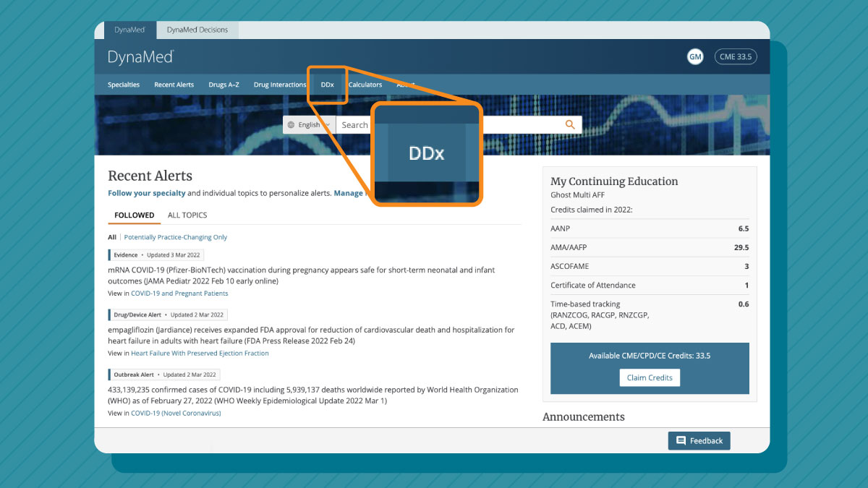868x488 pixels.
Task: Open the English language dropdown
Action: (x=309, y=124)
